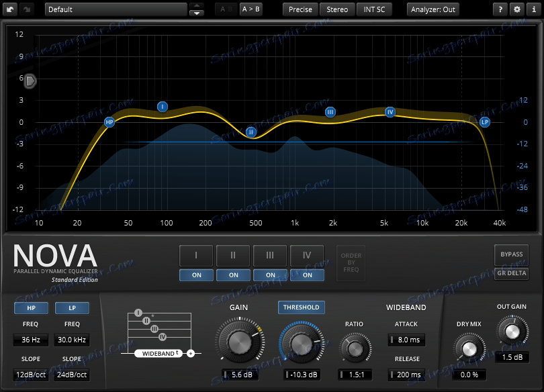Click the undo arrow icon
Screen dimensions: 544x392
pyautogui.click(x=10, y=9)
